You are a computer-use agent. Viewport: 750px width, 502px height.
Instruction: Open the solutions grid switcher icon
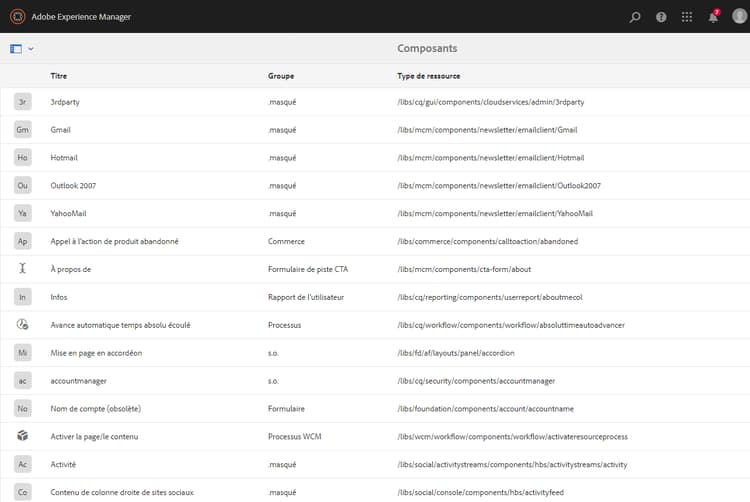[x=687, y=17]
